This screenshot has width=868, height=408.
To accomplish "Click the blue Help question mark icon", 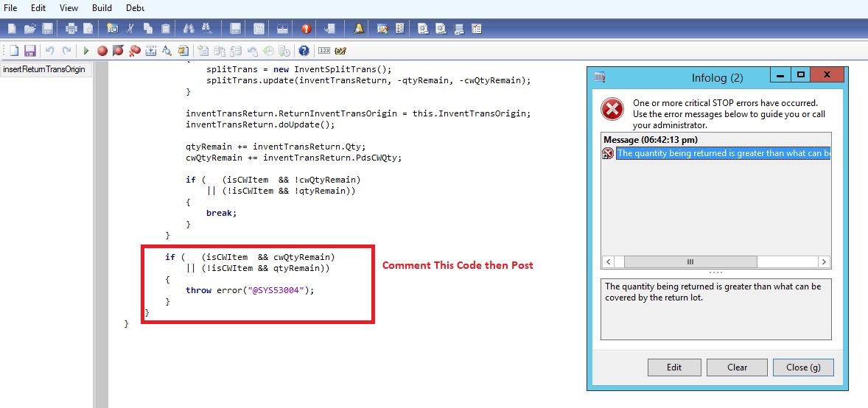I will click(x=304, y=51).
